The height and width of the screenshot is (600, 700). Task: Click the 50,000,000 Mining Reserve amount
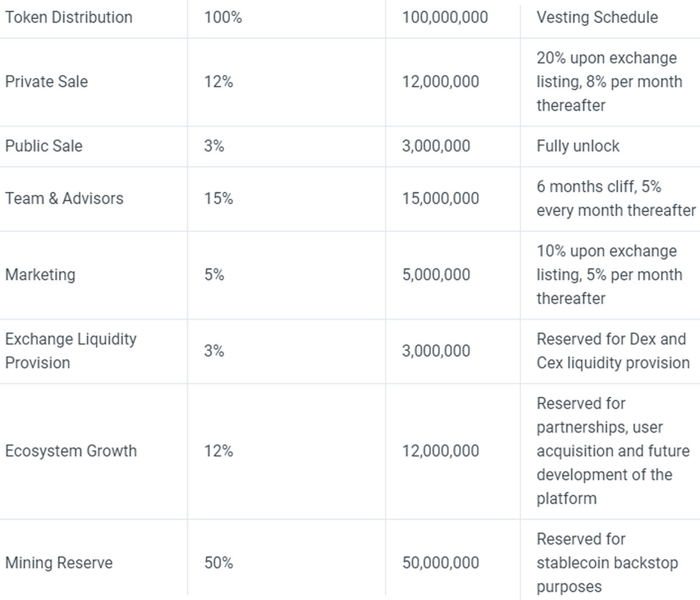pos(440,563)
